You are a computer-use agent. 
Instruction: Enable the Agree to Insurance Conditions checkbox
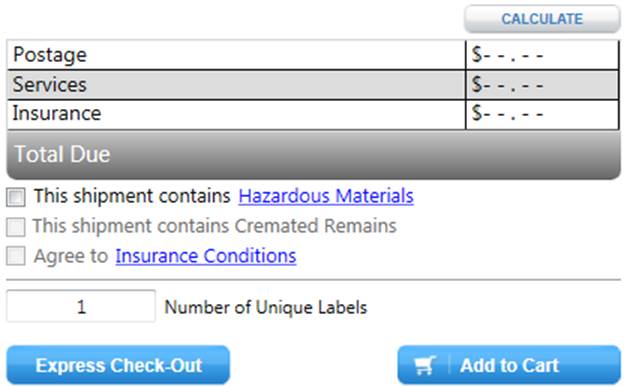point(16,256)
